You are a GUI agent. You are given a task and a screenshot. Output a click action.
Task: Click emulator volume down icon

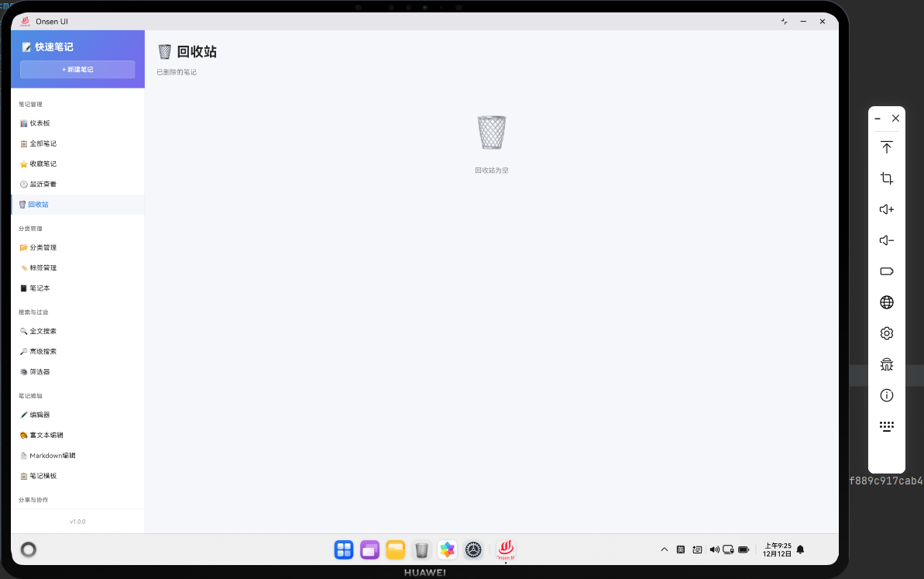(x=887, y=240)
